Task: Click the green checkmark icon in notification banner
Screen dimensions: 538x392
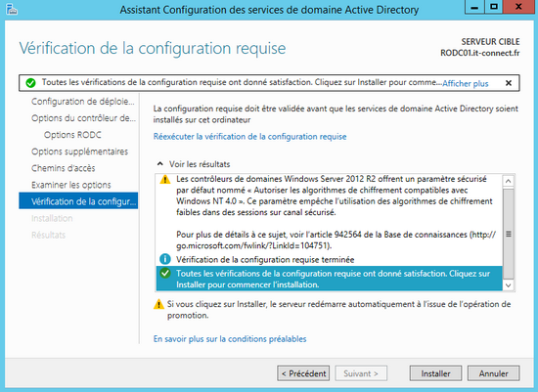Action: pos(30,83)
